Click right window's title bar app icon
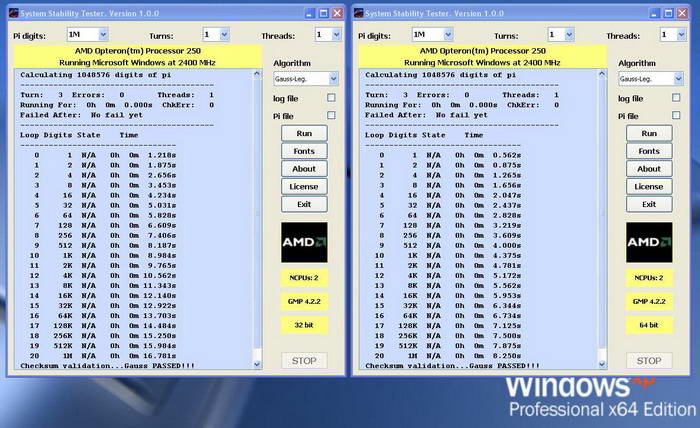The width and height of the screenshot is (700, 428). [x=359, y=13]
